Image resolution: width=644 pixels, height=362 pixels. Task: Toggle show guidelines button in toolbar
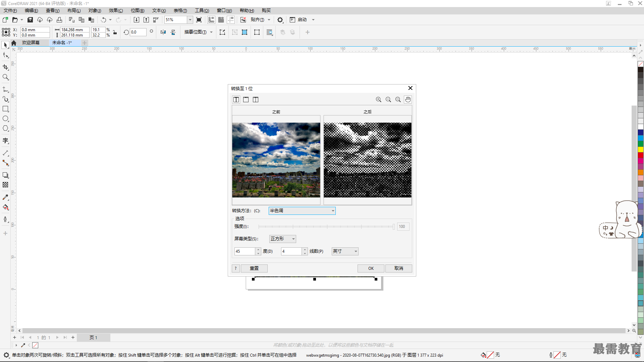click(x=231, y=20)
